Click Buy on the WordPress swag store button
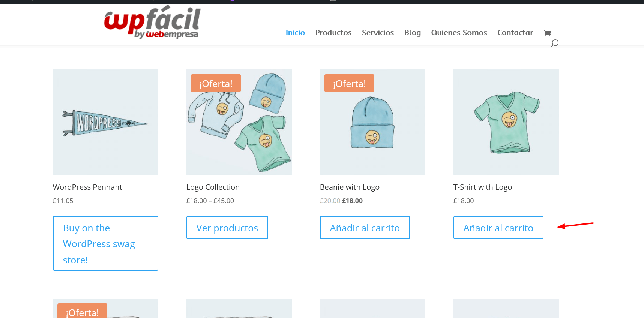 pyautogui.click(x=105, y=243)
